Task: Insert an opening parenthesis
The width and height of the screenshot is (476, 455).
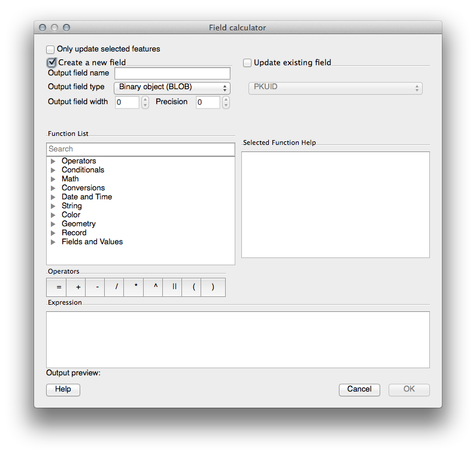Action: (x=193, y=287)
